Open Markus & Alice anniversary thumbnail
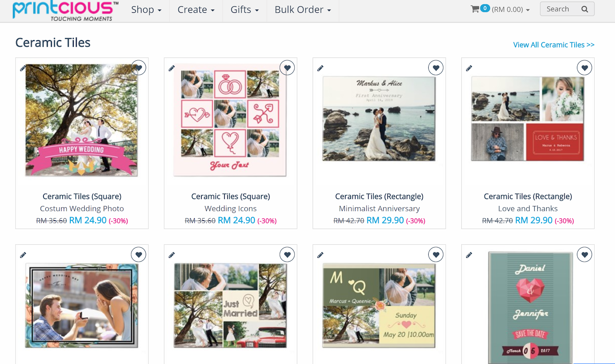This screenshot has width=615, height=364. tap(379, 119)
